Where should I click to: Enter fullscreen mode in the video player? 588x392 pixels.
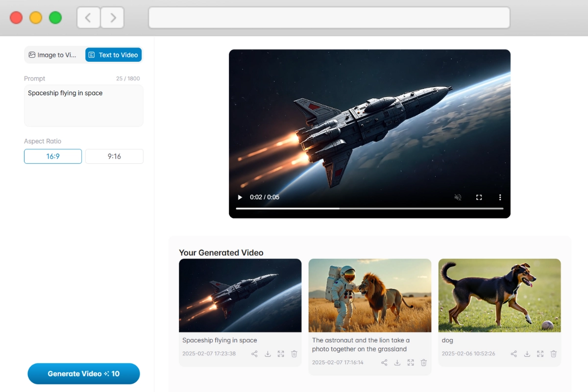click(x=479, y=197)
